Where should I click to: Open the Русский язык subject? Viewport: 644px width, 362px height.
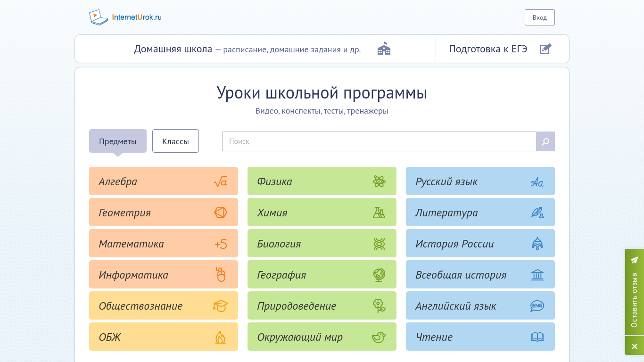tap(480, 181)
